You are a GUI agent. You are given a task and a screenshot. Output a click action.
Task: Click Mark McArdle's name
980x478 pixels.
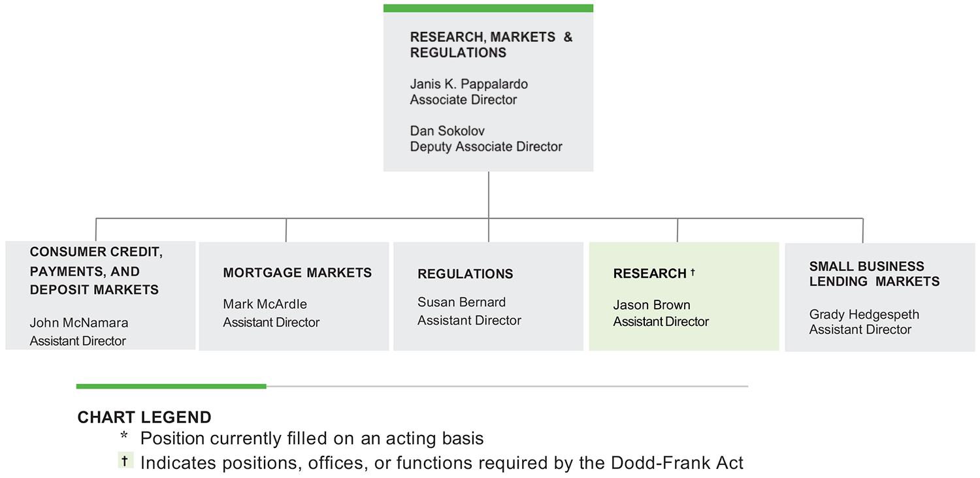[265, 304]
